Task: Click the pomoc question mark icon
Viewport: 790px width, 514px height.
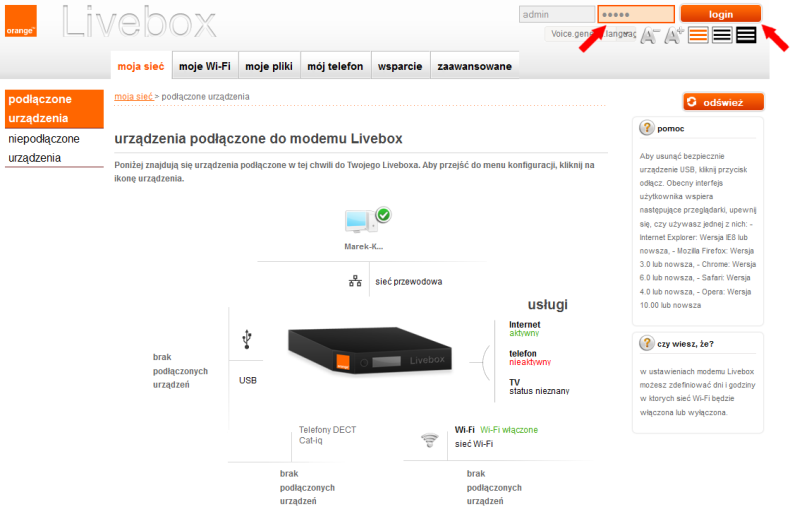Action: pyautogui.click(x=646, y=128)
